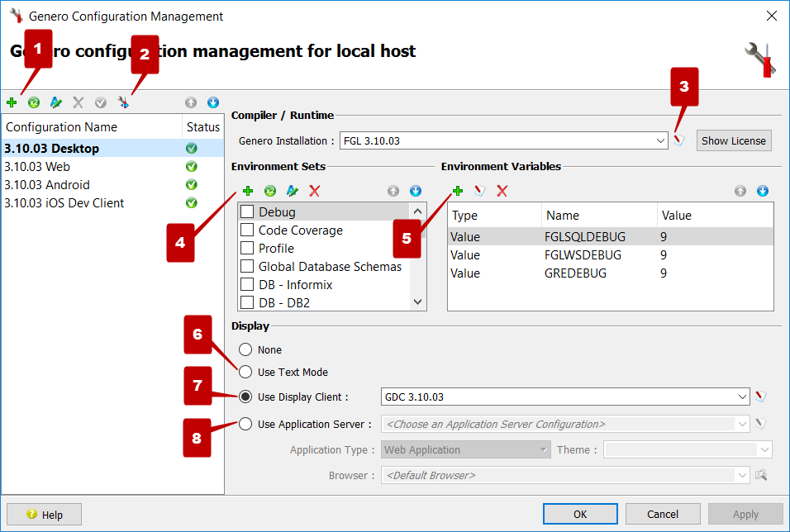This screenshot has width=790, height=532.
Task: Edit Genero Installation pencil icon
Action: pos(679,140)
